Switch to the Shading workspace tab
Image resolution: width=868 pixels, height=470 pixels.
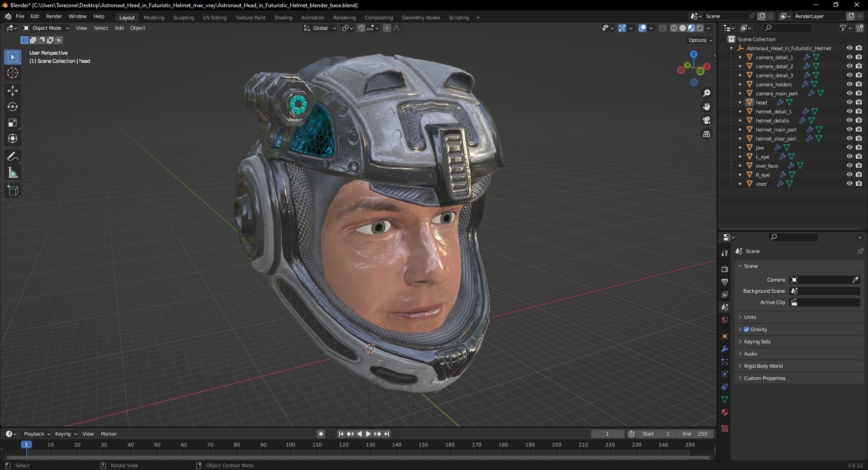[283, 18]
